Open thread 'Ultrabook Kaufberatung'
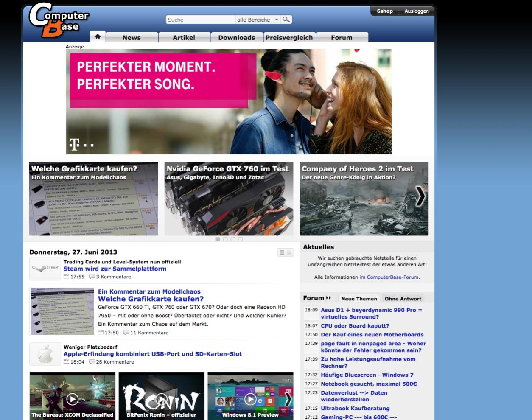Image resolution: width=532 pixels, height=420 pixels. click(x=355, y=409)
